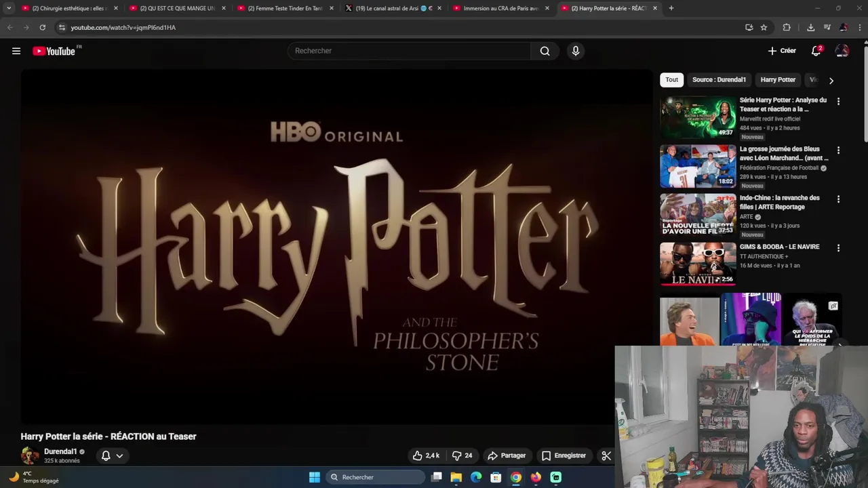The height and width of the screenshot is (488, 868).
Task: Launch Microsoft Edge from taskbar
Action: (x=476, y=477)
